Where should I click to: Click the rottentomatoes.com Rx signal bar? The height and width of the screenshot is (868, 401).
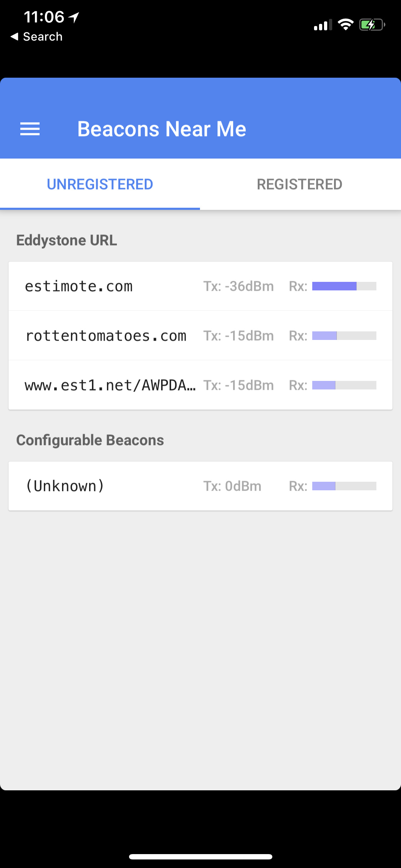(344, 336)
